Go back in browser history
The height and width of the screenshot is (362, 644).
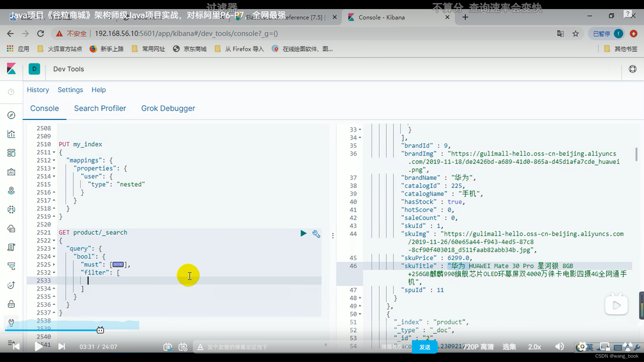(x=10, y=34)
